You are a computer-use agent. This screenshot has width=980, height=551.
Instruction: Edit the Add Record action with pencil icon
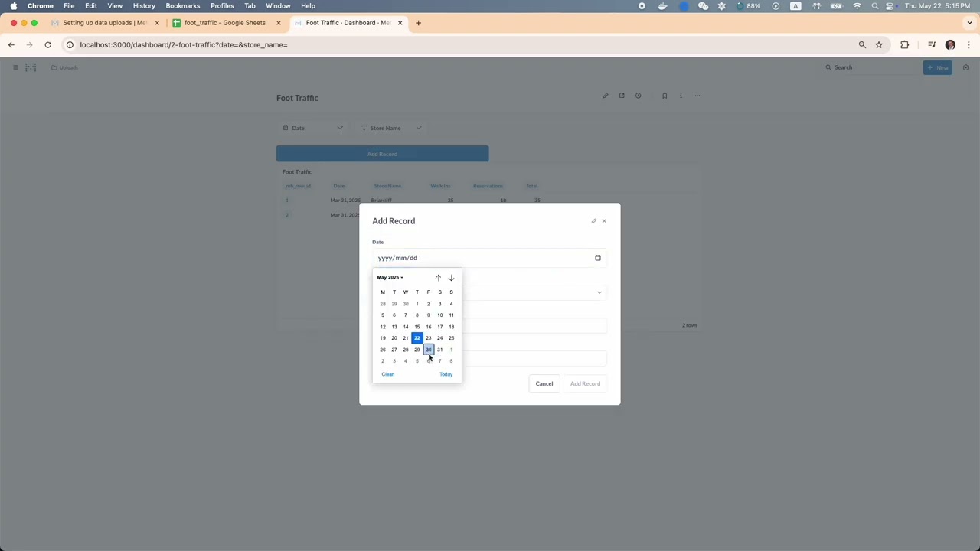[x=593, y=221]
